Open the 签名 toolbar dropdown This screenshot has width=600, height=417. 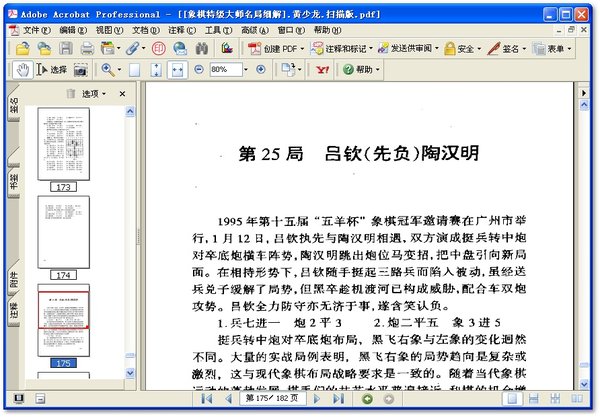[x=507, y=49]
